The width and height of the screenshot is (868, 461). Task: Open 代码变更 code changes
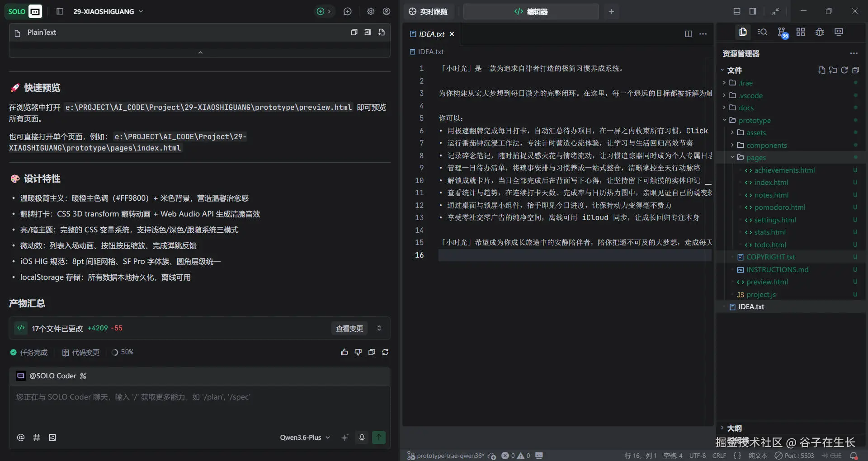80,352
